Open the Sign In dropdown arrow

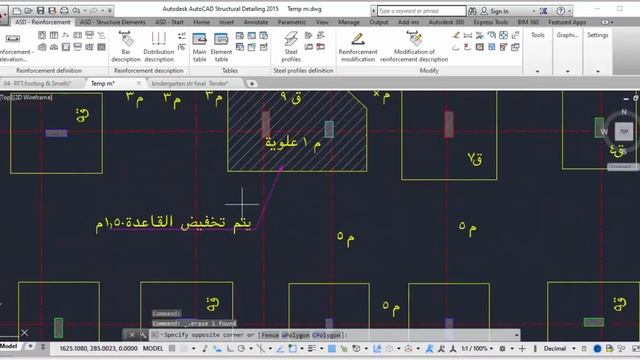(533, 11)
